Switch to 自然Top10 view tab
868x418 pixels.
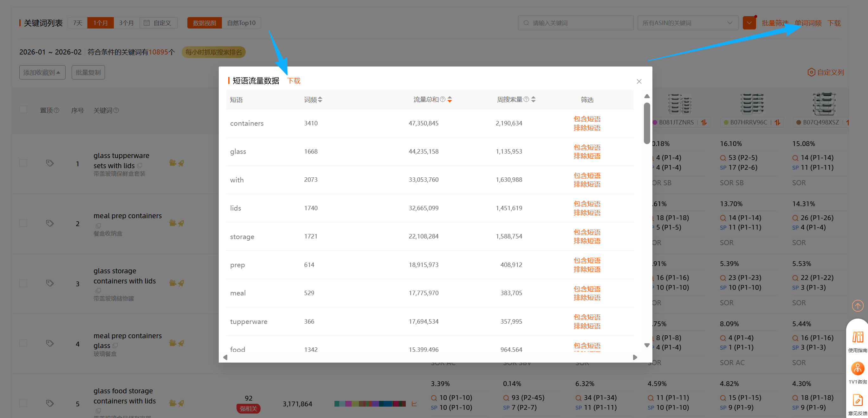(241, 23)
